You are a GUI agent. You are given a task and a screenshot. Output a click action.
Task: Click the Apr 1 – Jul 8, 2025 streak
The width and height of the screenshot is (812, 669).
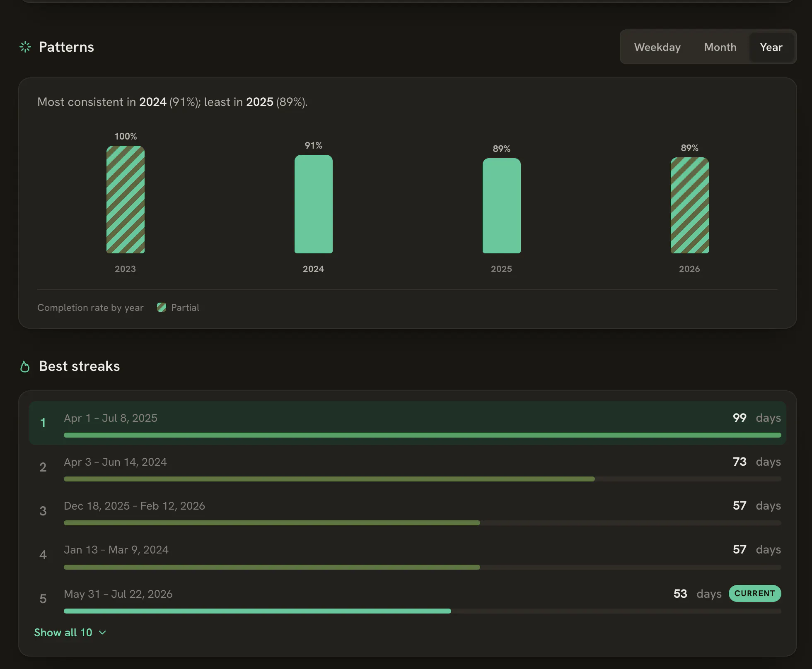click(408, 423)
